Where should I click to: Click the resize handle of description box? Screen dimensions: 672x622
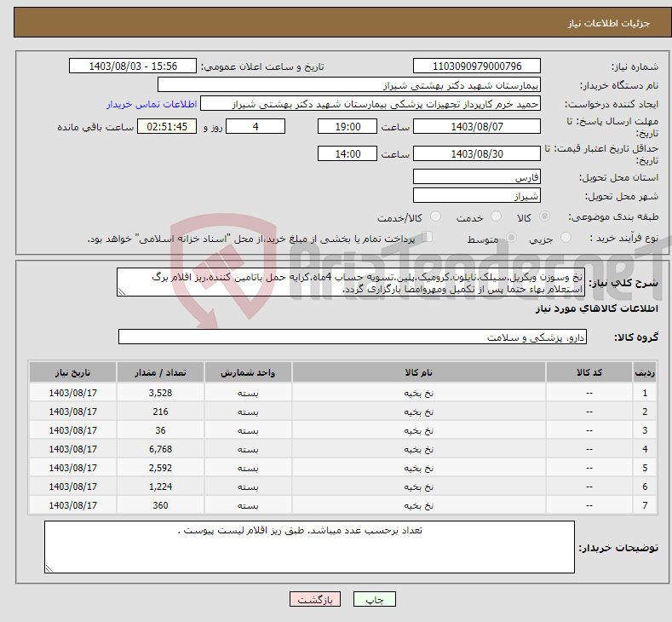tap(122, 292)
